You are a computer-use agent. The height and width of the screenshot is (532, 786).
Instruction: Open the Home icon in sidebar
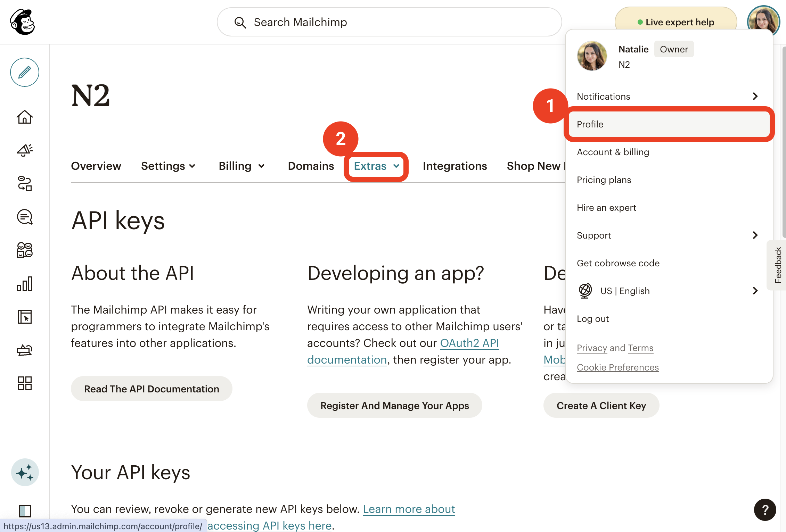click(24, 117)
